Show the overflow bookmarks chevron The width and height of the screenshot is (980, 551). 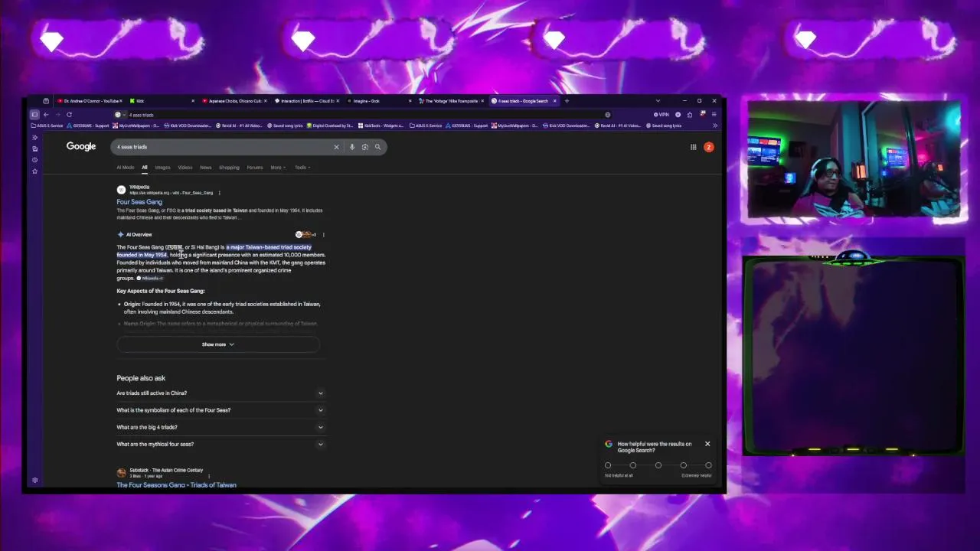pos(714,126)
